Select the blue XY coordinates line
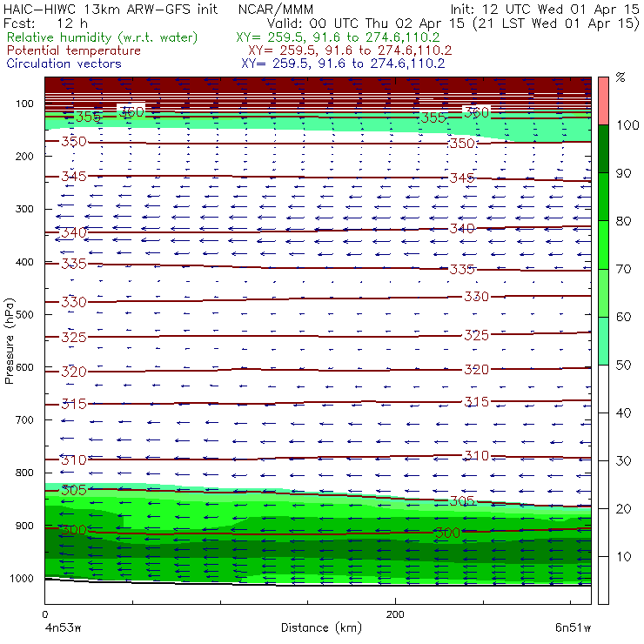644x644 pixels. click(x=343, y=64)
